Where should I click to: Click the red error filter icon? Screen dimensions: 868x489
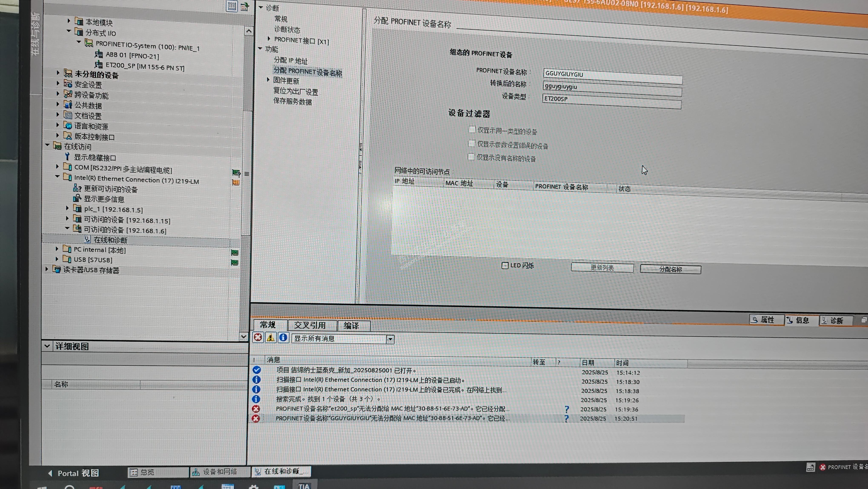(x=258, y=338)
